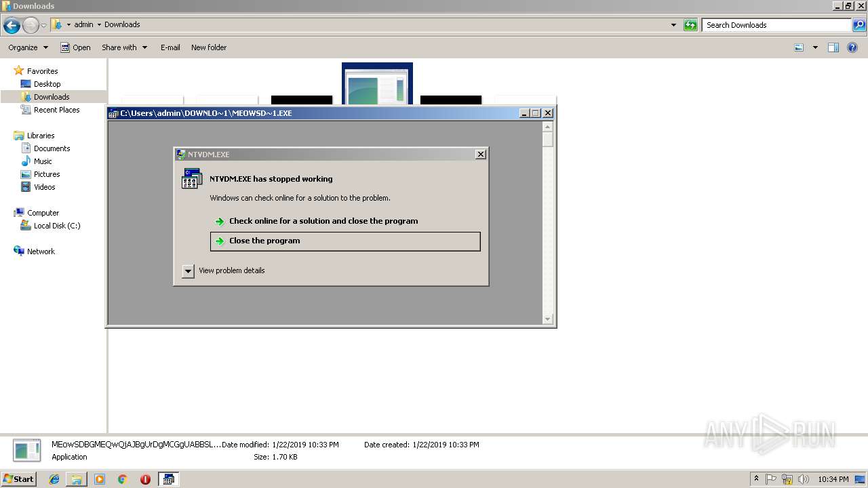Image resolution: width=868 pixels, height=488 pixels.
Task: Click the Forward navigation arrow in Explorer
Action: [31, 26]
